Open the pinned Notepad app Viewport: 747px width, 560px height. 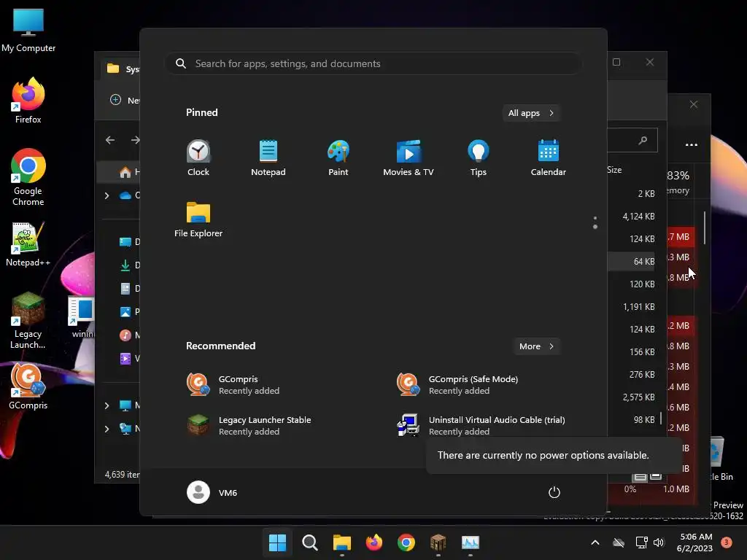(x=268, y=158)
